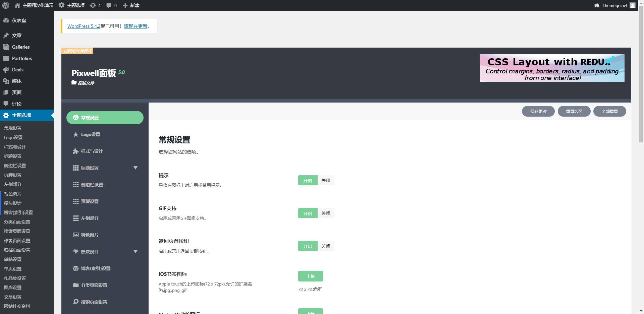Viewport: 644px width, 314px height.
Task: Click the picture icon beside 特色图片
Action: 76,235
